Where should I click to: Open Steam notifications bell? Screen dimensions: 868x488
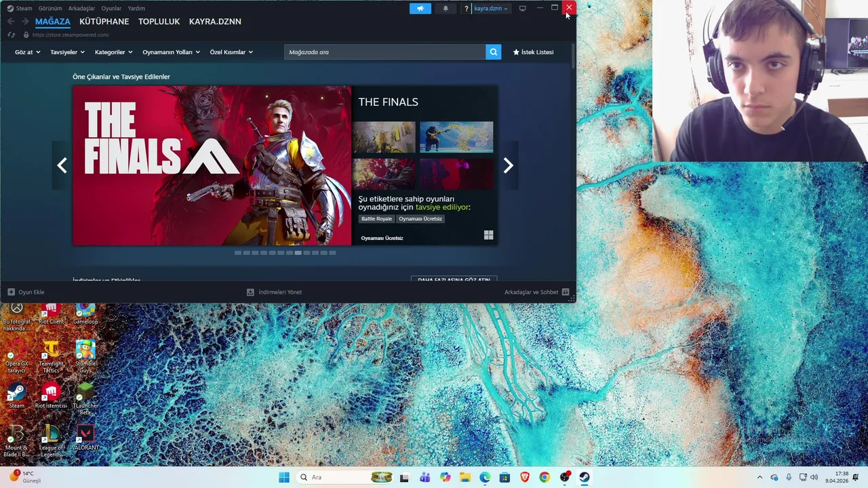pos(446,8)
